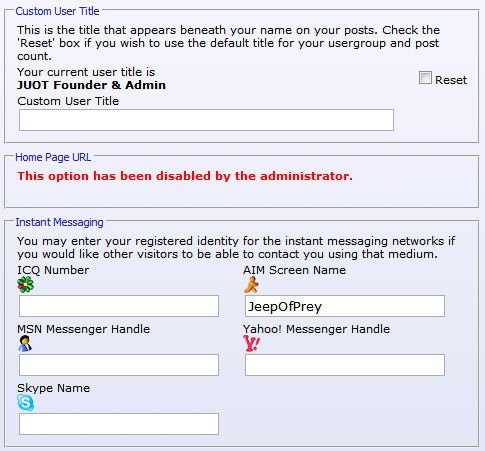The width and height of the screenshot is (485, 451).
Task: Click the MSN Messenger Handle input
Action: point(119,365)
